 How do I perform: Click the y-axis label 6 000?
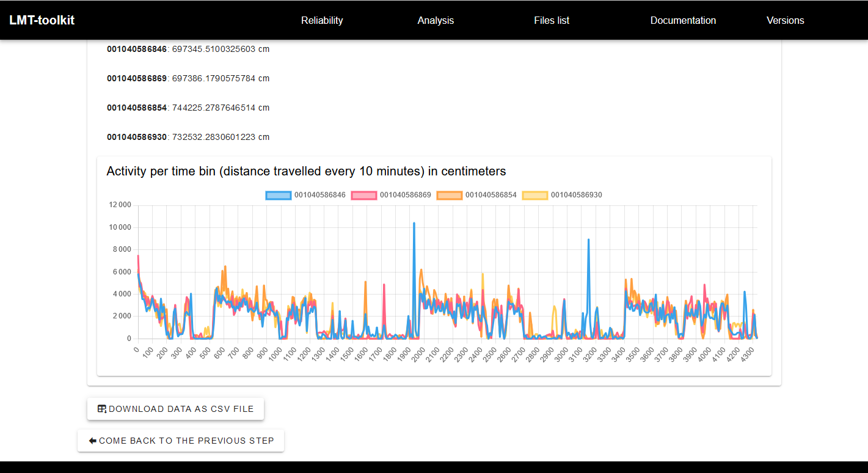[121, 272]
